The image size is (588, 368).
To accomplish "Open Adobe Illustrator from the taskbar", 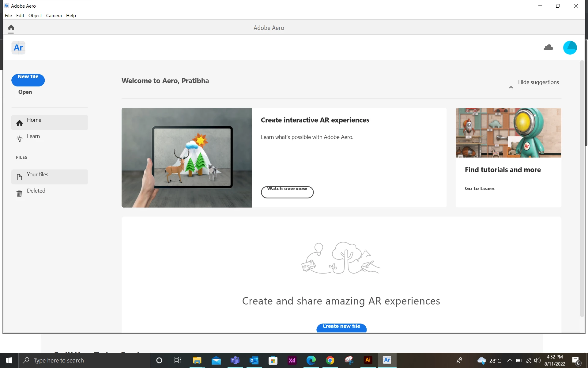I will 368,360.
